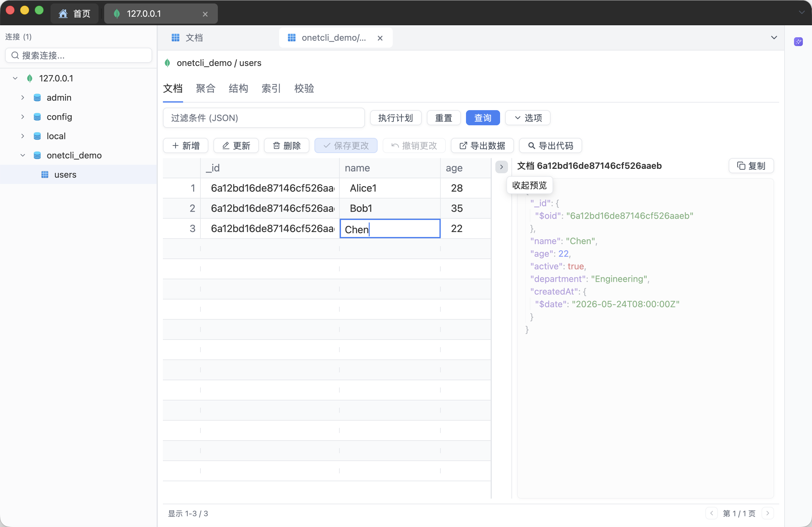Click the _id column header
Viewport: 812px width, 527px height.
270,168
